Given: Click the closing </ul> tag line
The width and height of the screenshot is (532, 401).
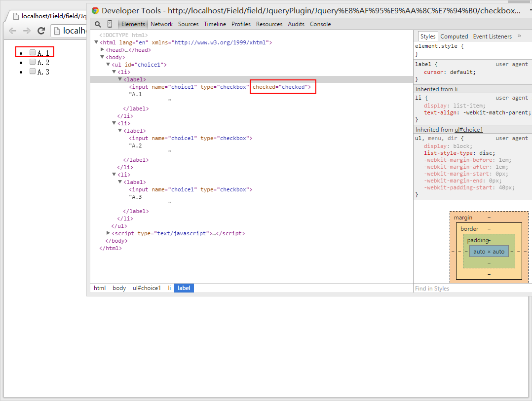Looking at the screenshot, I should [119, 226].
